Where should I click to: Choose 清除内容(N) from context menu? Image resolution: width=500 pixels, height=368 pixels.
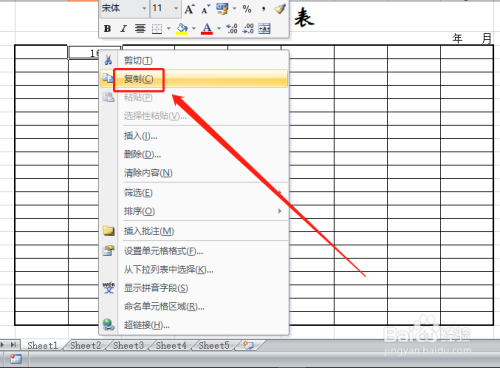click(194, 173)
